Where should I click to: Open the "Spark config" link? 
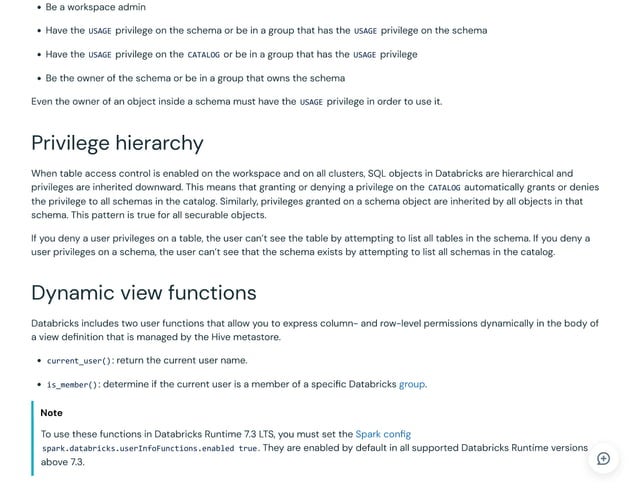pyautogui.click(x=383, y=434)
